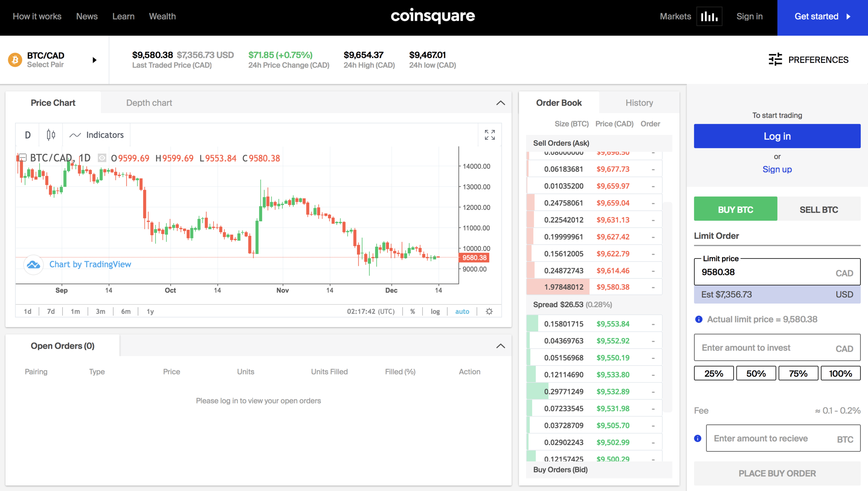Select buy order at $9,532.89

tap(594, 392)
